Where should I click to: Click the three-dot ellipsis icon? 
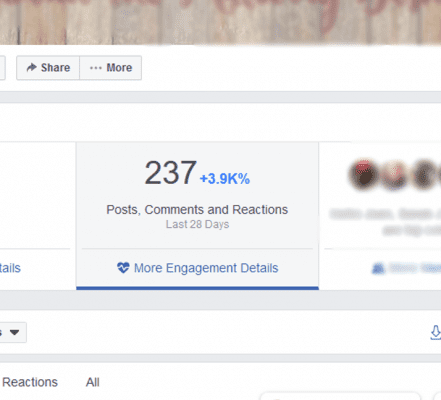pyautogui.click(x=96, y=68)
